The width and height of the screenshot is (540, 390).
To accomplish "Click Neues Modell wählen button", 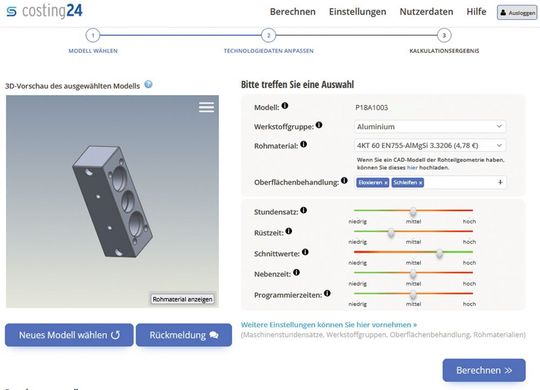I will [x=69, y=335].
